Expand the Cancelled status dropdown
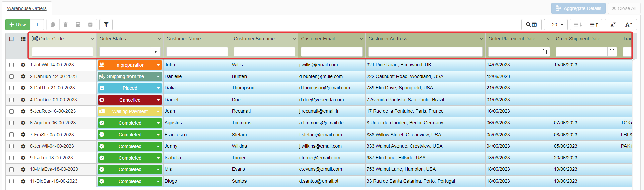The height and width of the screenshot is (190, 644). (158, 100)
